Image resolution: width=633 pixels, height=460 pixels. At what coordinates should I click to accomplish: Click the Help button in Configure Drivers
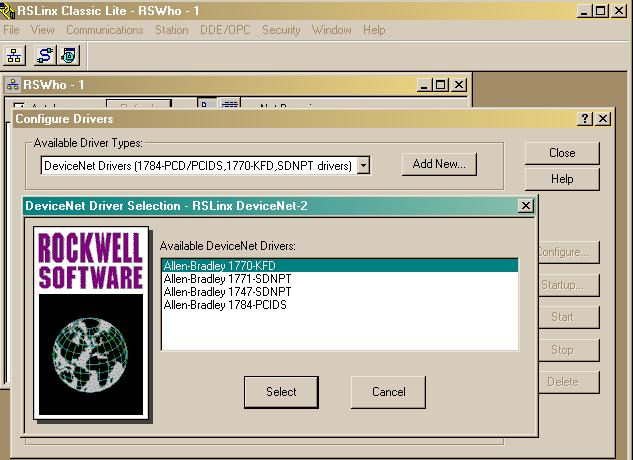coord(562,179)
